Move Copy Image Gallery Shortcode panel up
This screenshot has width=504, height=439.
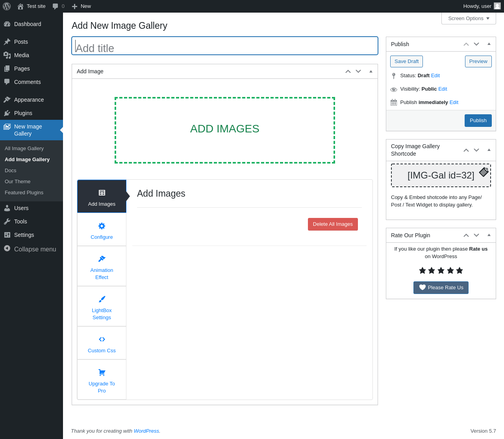(x=466, y=150)
